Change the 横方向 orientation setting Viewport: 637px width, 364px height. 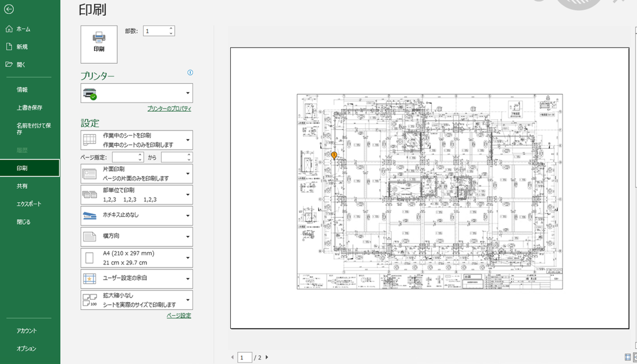point(137,237)
